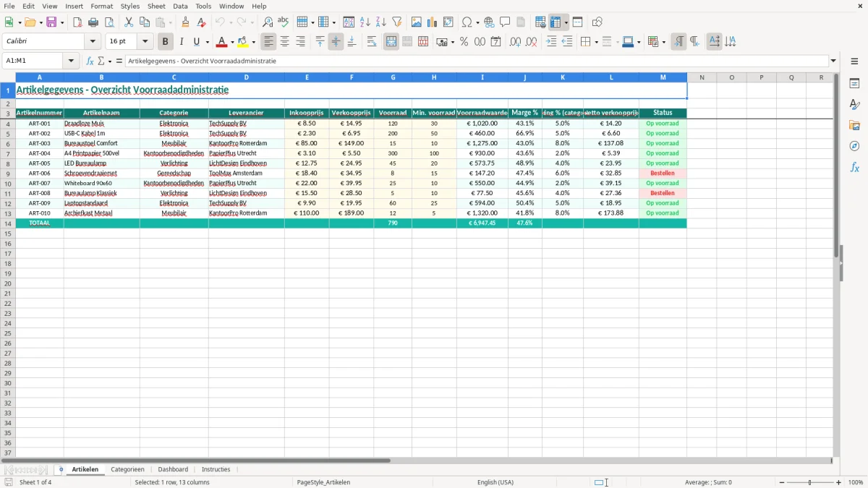Screen dimensions: 868x488
Task: Click Increase Indent icon
Action: 551,42
